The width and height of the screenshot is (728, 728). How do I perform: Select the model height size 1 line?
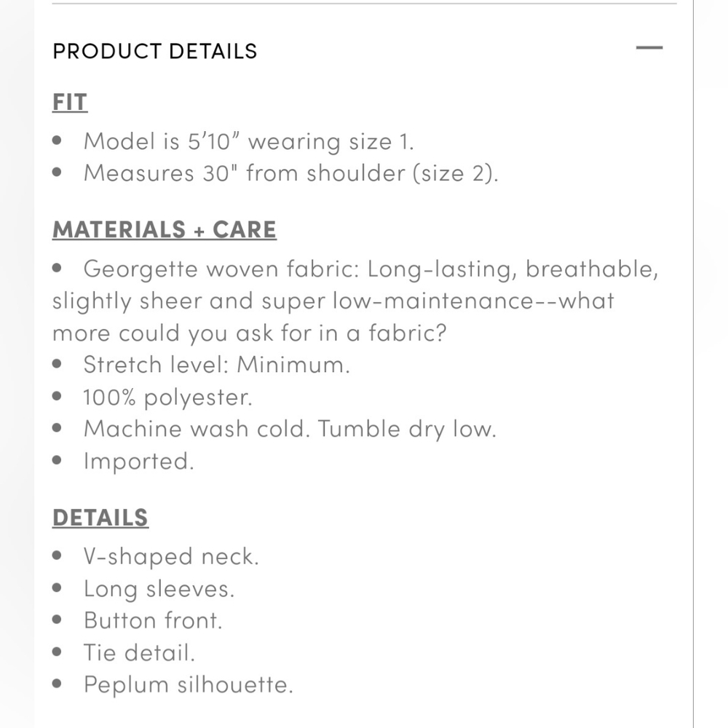pyautogui.click(x=248, y=141)
